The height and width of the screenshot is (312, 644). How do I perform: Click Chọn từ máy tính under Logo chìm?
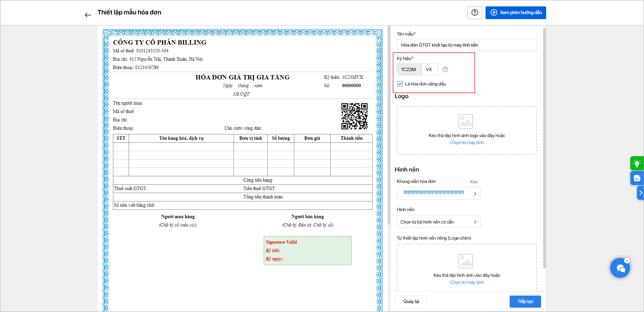tap(467, 283)
